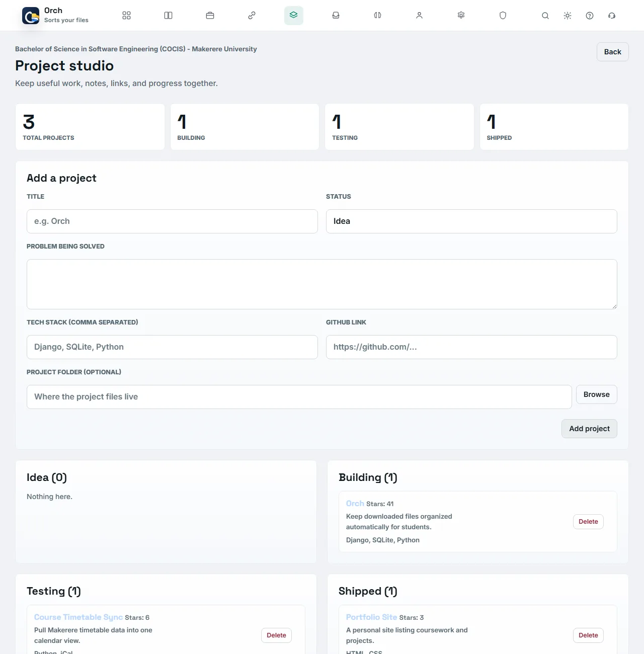Click the split-circle compare icon in the navbar

tap(377, 16)
